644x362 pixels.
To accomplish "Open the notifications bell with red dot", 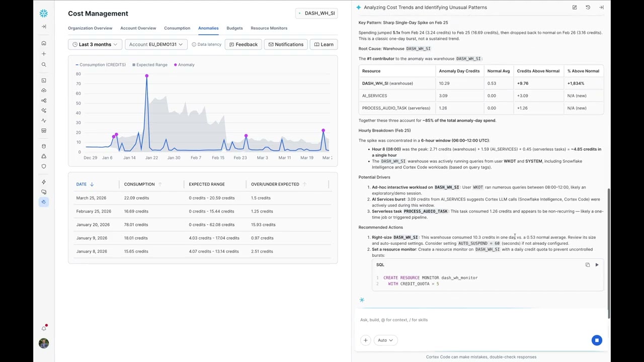I will (x=44, y=328).
